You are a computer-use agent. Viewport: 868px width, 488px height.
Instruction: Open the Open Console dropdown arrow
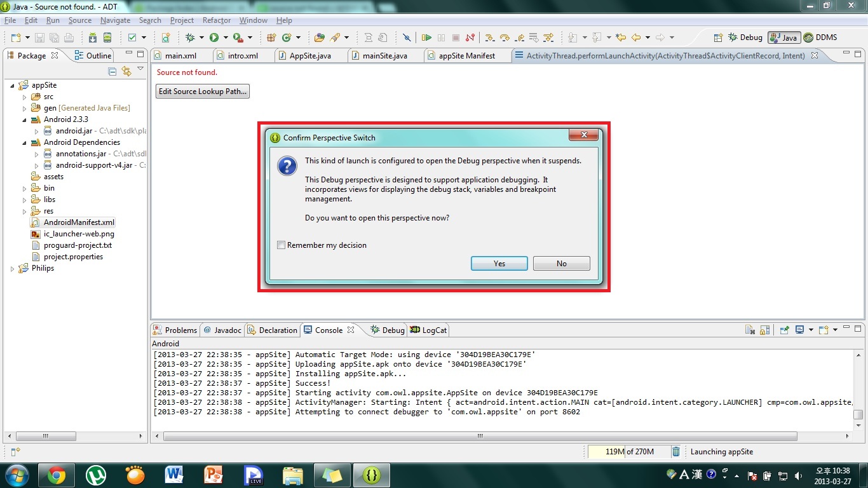pyautogui.click(x=835, y=330)
